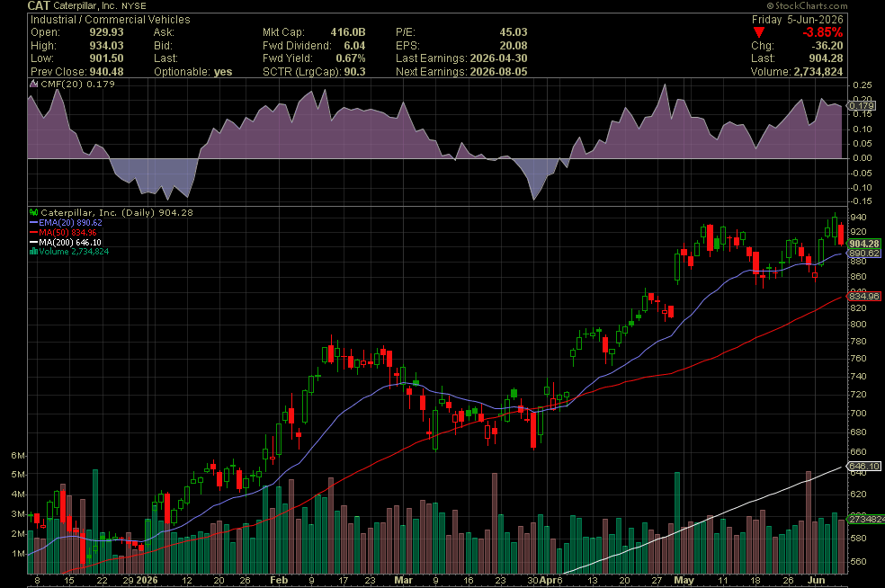Click the CMF(20) legend marker icon
Image resolution: width=885 pixels, height=588 pixels.
(34, 85)
